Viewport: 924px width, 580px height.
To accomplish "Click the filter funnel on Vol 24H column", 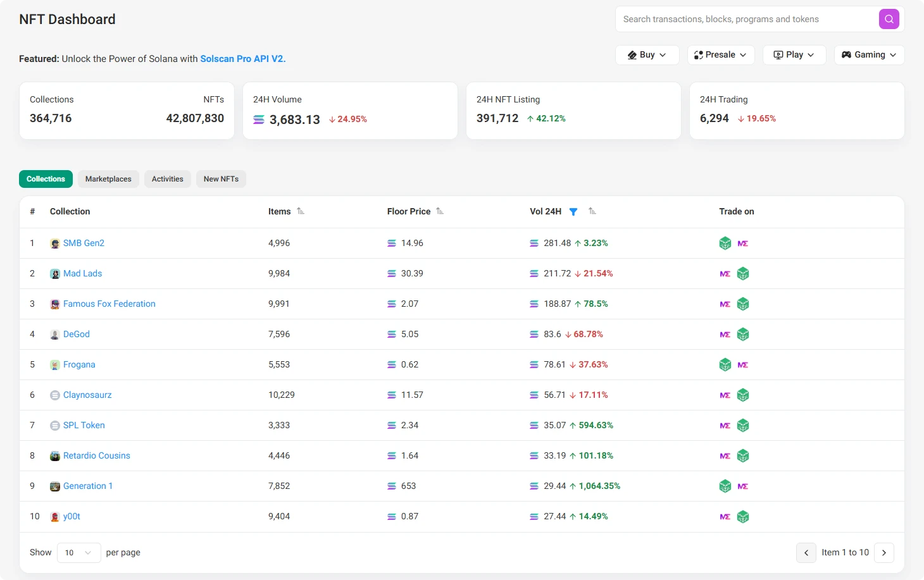I will pyautogui.click(x=573, y=211).
